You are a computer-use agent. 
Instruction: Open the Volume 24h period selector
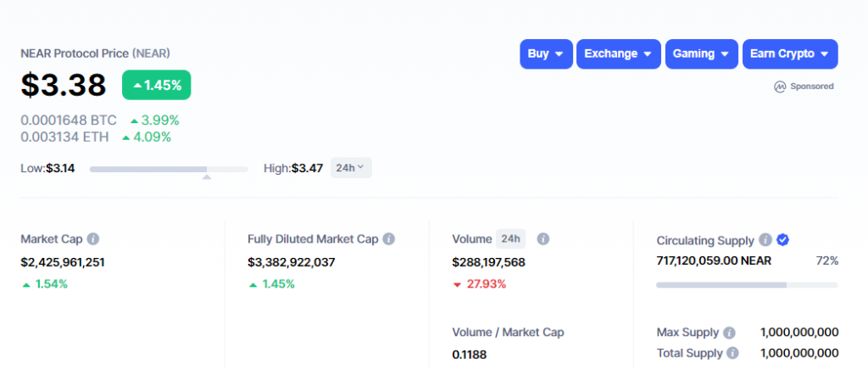click(x=510, y=239)
